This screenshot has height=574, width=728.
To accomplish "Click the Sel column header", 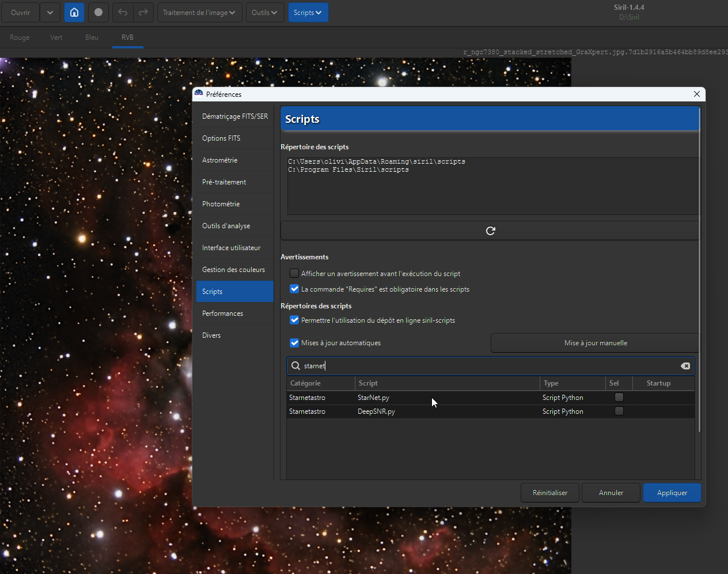I will click(619, 383).
